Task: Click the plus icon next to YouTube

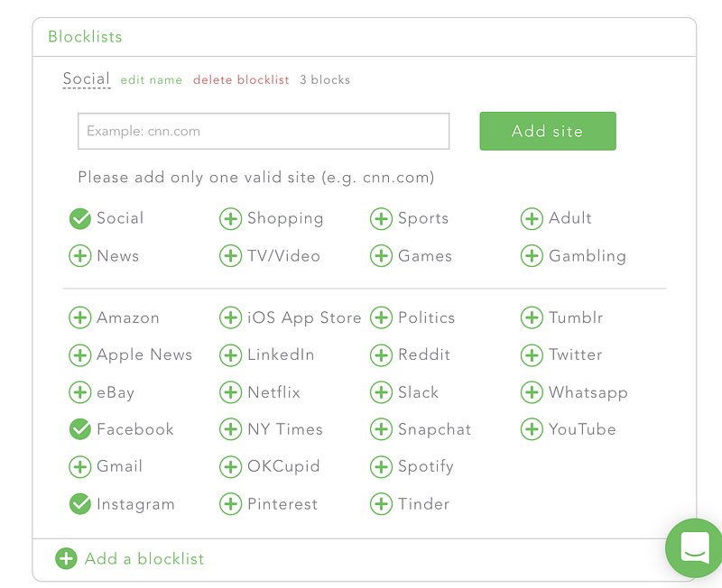Action: (x=532, y=429)
